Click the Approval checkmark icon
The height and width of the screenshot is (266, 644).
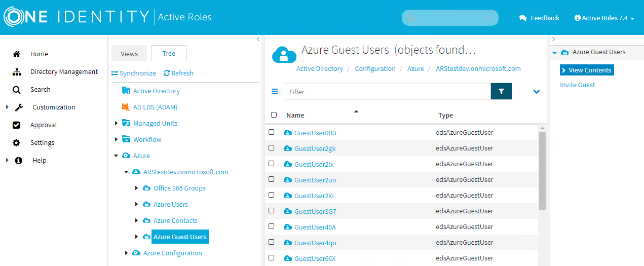coord(17,125)
